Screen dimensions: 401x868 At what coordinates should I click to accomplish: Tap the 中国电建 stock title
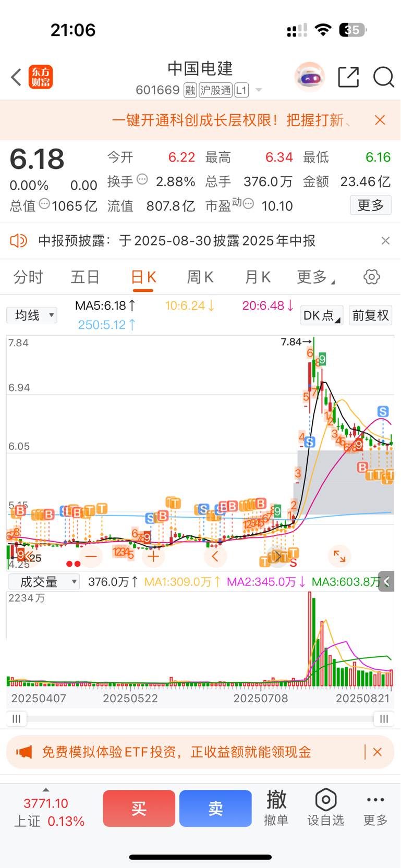click(200, 68)
